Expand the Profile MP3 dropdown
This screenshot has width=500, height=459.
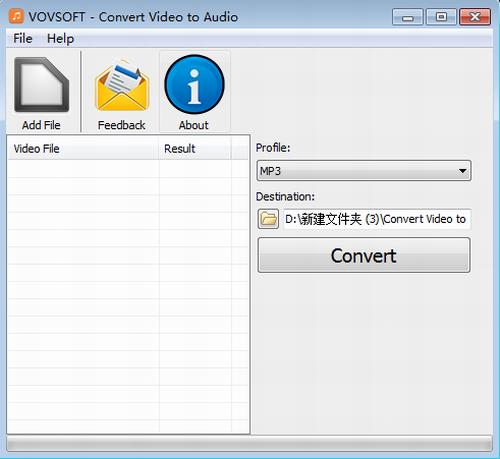click(364, 171)
